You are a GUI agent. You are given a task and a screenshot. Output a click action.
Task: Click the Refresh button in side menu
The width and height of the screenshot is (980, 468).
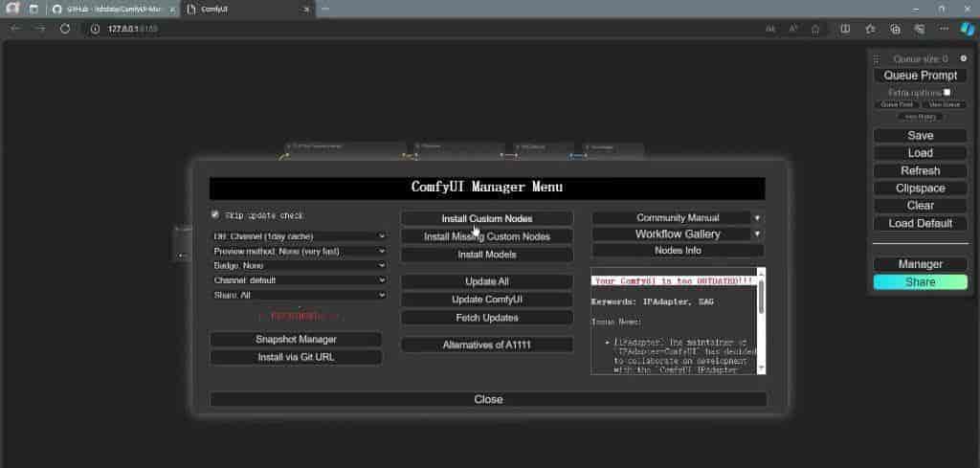coord(920,170)
